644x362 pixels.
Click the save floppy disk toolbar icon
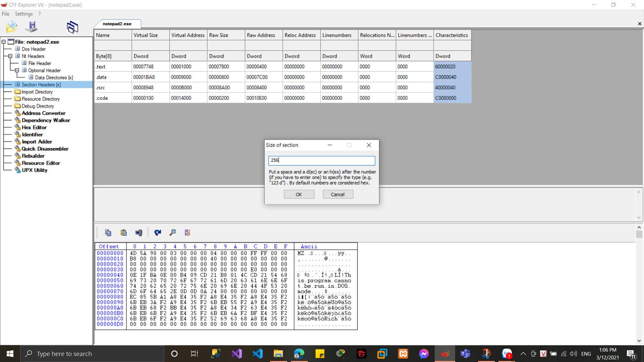[x=31, y=27]
